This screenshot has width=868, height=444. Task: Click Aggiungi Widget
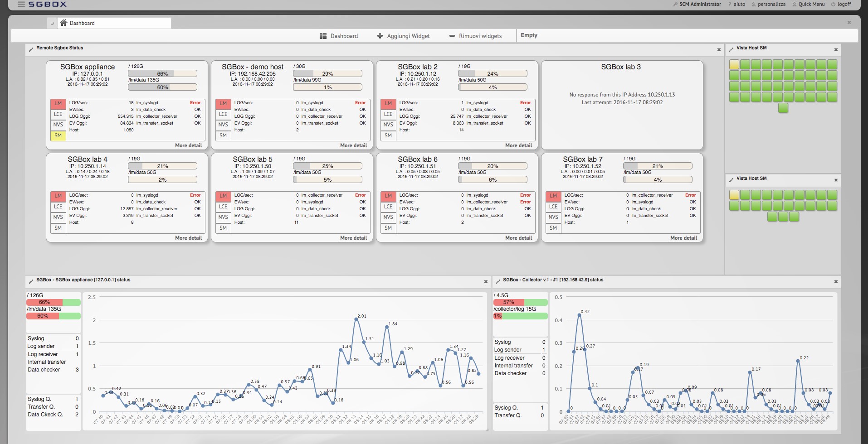pos(403,36)
